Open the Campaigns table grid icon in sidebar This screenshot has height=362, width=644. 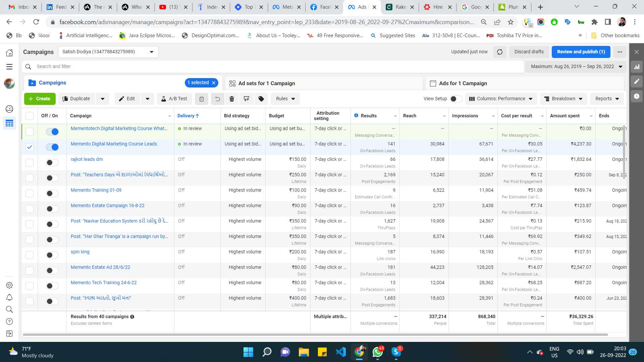(9, 123)
